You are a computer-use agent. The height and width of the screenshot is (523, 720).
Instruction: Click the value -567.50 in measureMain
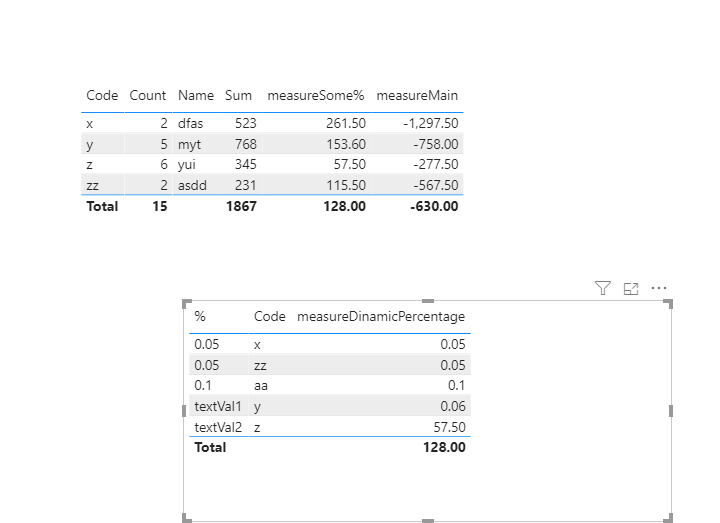(436, 186)
